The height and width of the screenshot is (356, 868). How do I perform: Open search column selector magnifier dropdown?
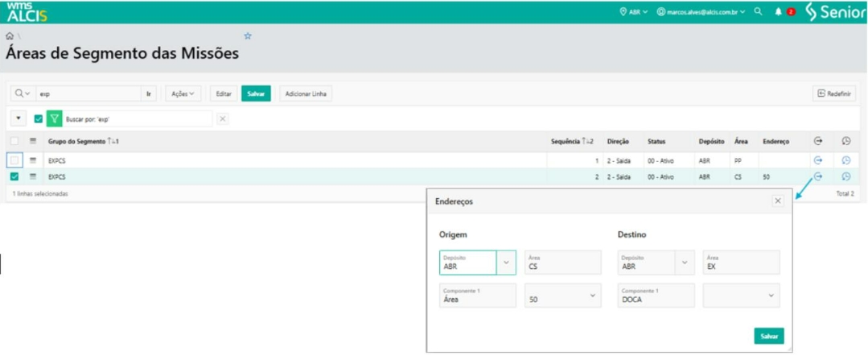point(23,93)
